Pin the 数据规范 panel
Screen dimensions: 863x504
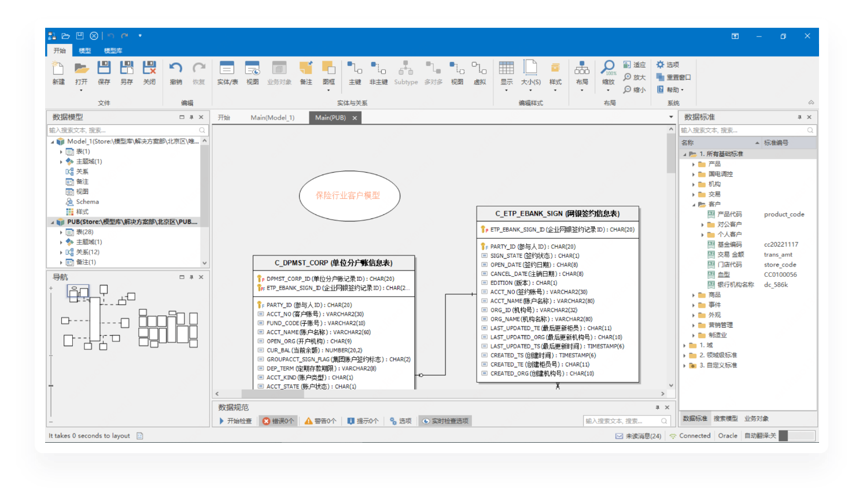(657, 407)
